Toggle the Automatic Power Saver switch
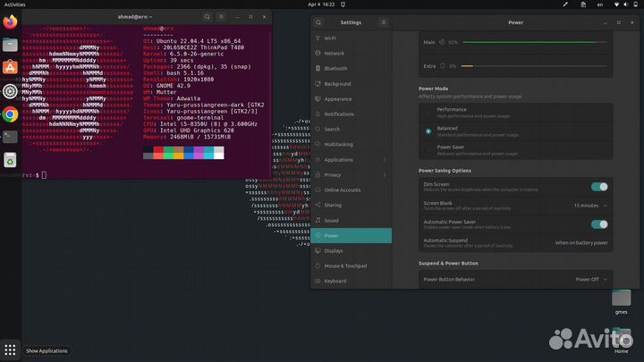This screenshot has height=362, width=644. click(x=599, y=224)
